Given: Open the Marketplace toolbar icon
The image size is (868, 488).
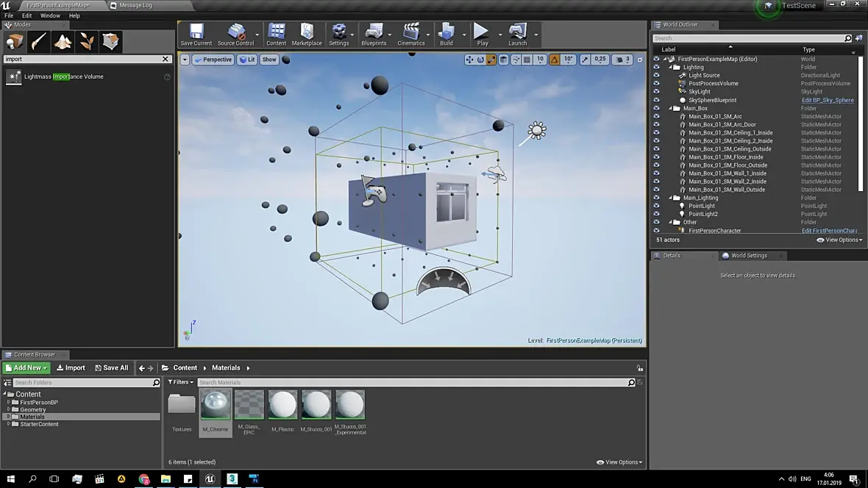Looking at the screenshot, I should (x=307, y=34).
